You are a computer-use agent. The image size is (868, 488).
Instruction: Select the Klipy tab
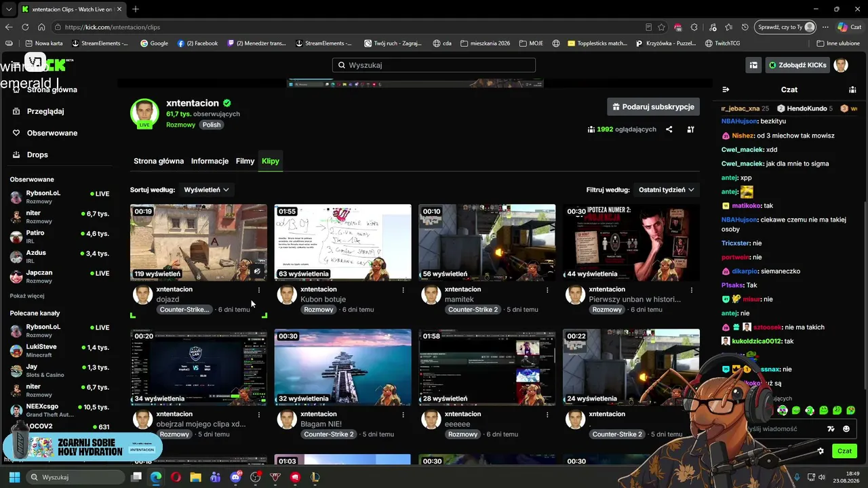tap(271, 161)
